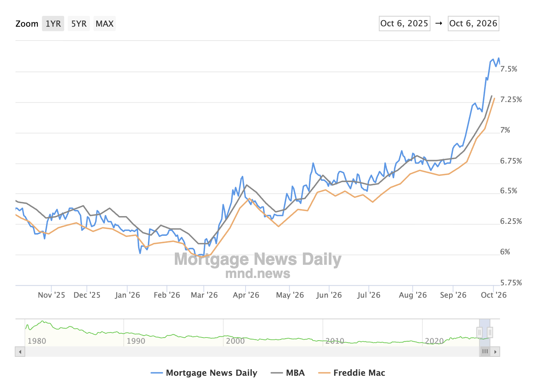The image size is (533, 392).
Task: Click the Oct '26 x-axis label
Action: click(494, 295)
